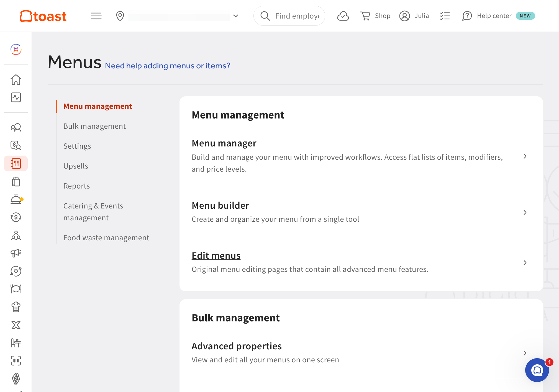This screenshot has height=392, width=559.
Task: Click the location pin icon
Action: pyautogui.click(x=120, y=16)
